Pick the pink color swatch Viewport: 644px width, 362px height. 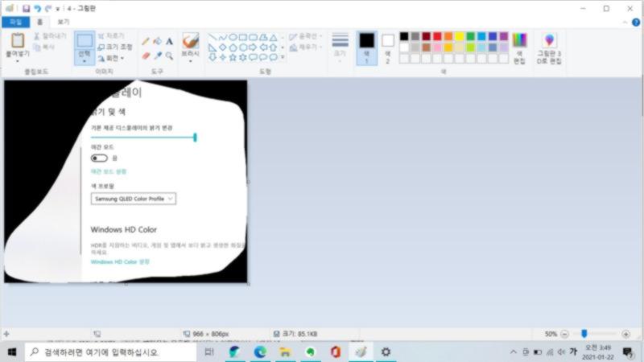[437, 47]
